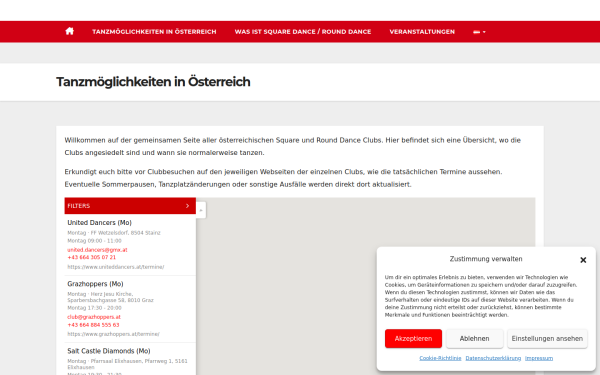
Task: Call United Dancers phone +43 664 305 07 21
Action: [x=91, y=258]
